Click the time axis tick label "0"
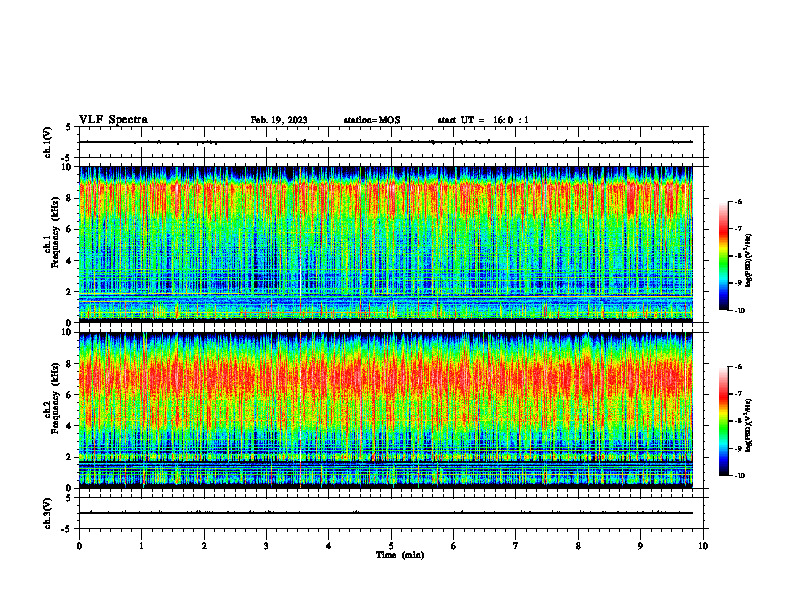 (x=79, y=546)
